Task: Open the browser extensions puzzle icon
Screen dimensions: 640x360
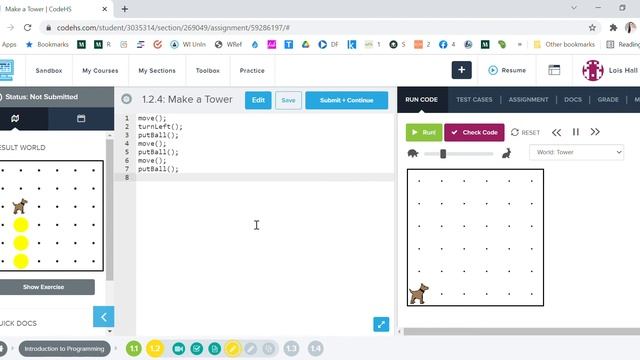Action: pos(613,28)
